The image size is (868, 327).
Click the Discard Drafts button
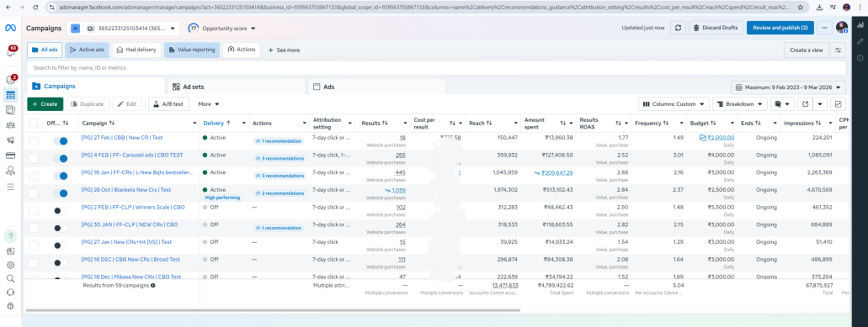point(716,28)
